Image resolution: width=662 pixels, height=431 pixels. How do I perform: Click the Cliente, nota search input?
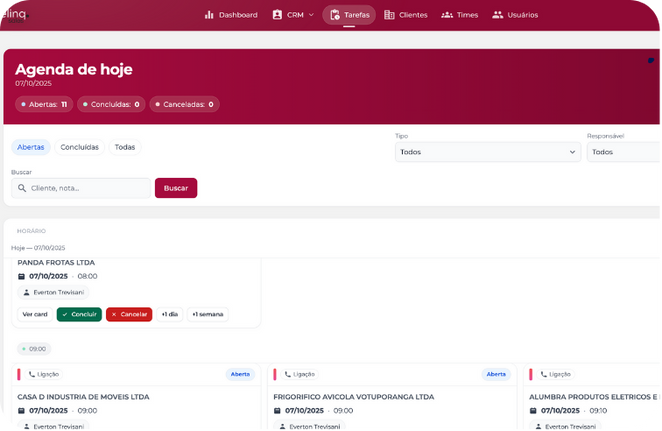88,188
